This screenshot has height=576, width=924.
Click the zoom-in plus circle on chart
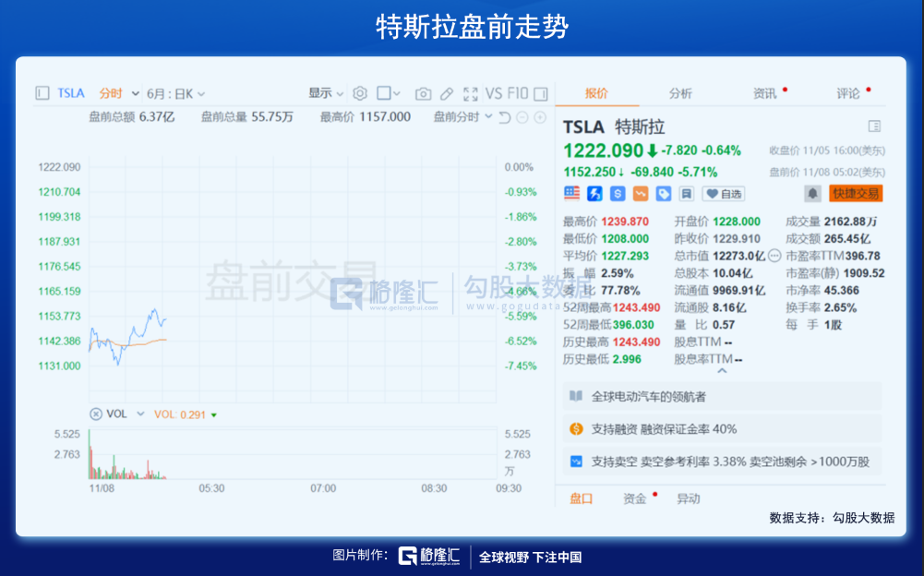[x=540, y=117]
